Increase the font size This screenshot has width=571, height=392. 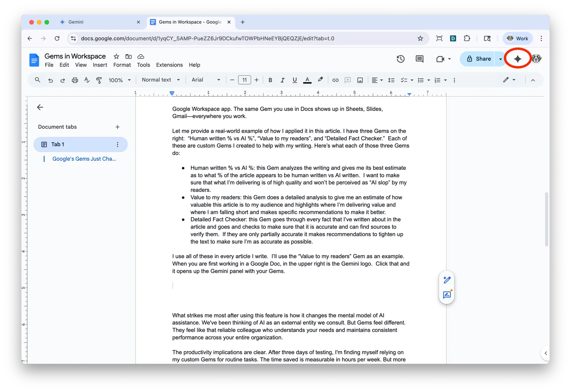pyautogui.click(x=257, y=80)
